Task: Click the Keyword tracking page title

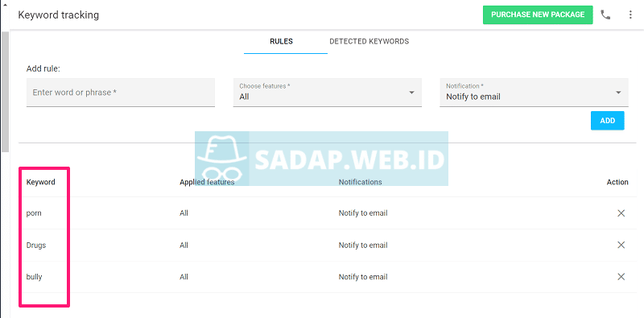Action: (58, 15)
